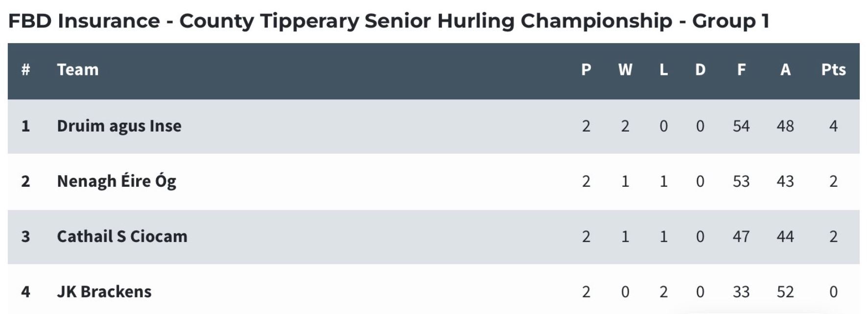The image size is (868, 314).
Task: Click the Pts column header
Action: pyautogui.click(x=833, y=69)
